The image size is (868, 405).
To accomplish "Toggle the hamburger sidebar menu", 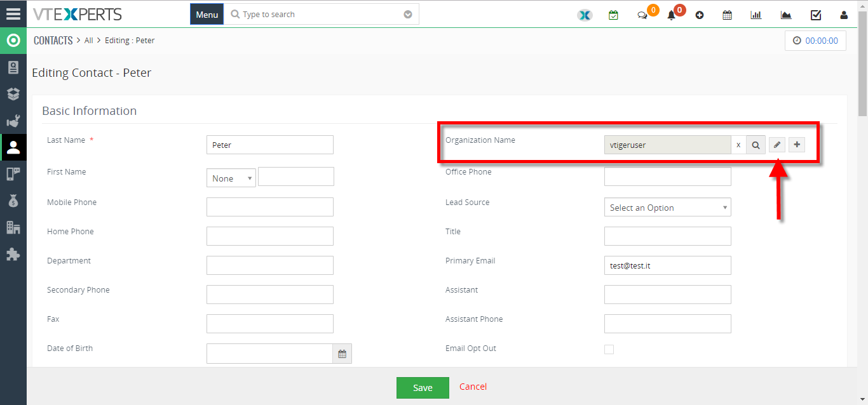I will click(x=13, y=14).
